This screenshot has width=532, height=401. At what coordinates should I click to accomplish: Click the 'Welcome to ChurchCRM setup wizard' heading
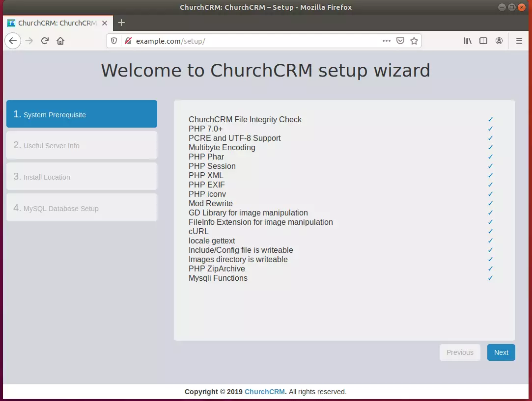tap(266, 71)
